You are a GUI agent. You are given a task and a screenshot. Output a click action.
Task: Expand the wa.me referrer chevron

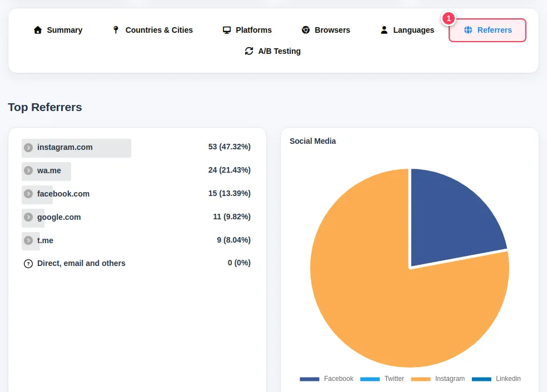28,171
